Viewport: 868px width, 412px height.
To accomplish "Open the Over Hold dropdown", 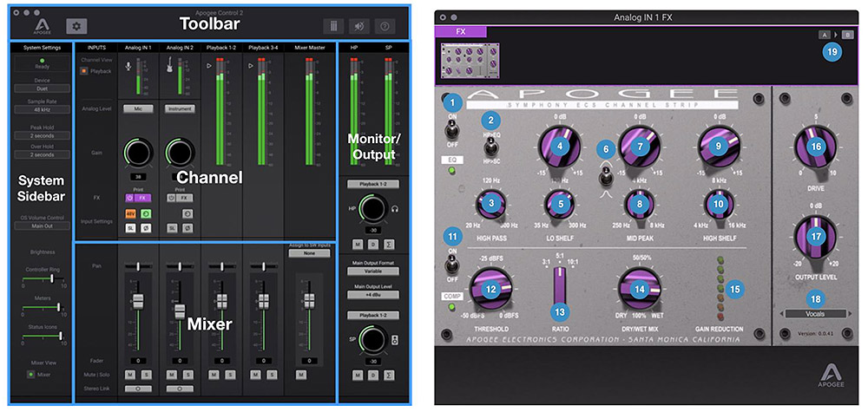I will 42,155.
